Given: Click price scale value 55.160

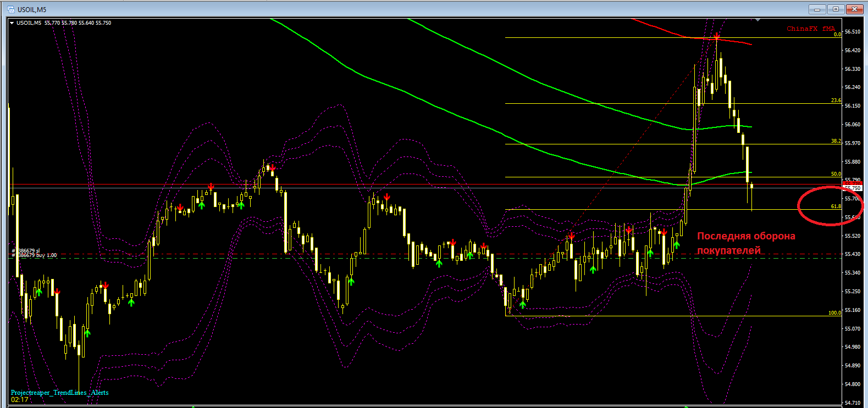Looking at the screenshot, I should [x=853, y=310].
